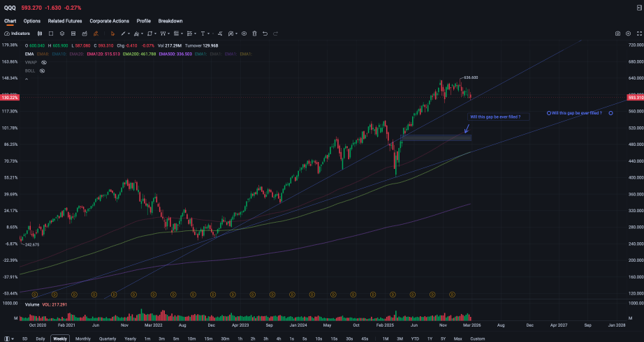644x342 pixels.
Task: Open the Custom range option
Action: point(477,339)
